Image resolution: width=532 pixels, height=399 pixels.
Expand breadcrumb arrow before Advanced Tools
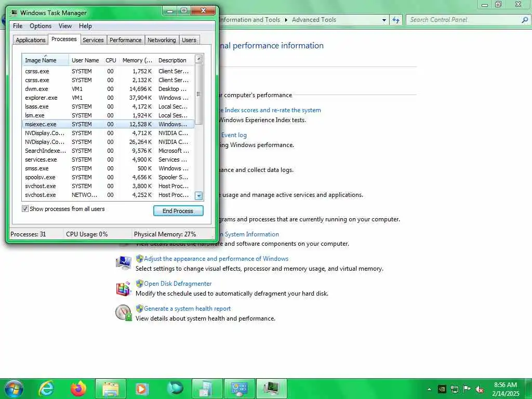pyautogui.click(x=286, y=20)
